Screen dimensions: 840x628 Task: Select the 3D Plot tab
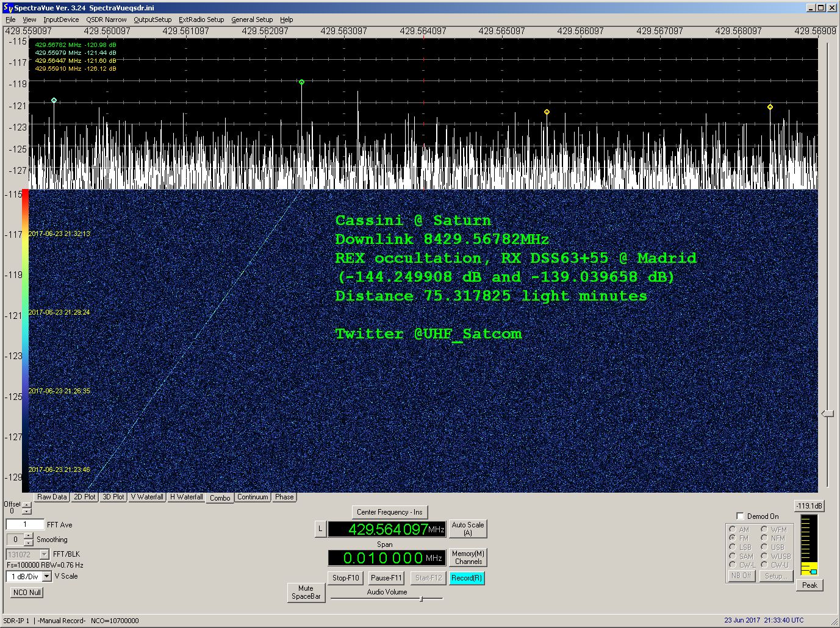[113, 497]
